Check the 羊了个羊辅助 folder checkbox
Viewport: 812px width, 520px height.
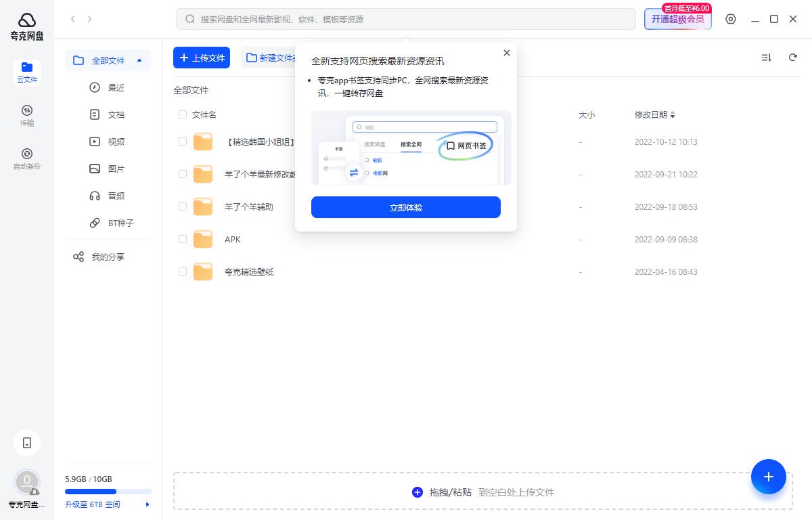183,207
